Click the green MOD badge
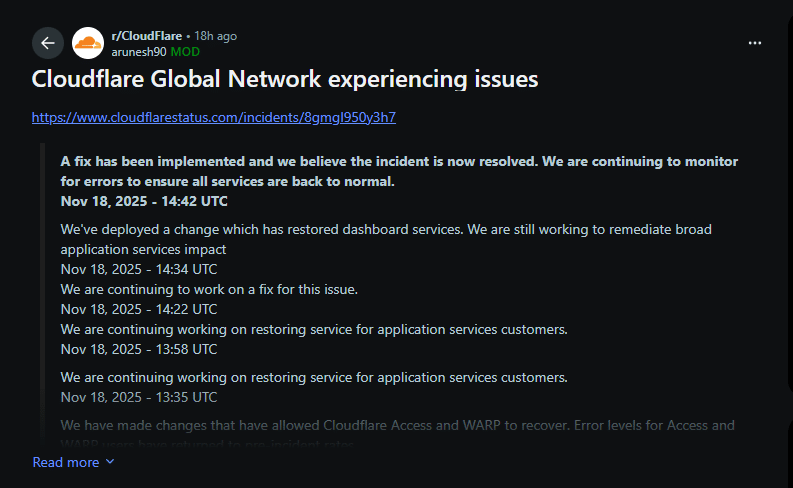This screenshot has width=793, height=488. click(x=185, y=51)
